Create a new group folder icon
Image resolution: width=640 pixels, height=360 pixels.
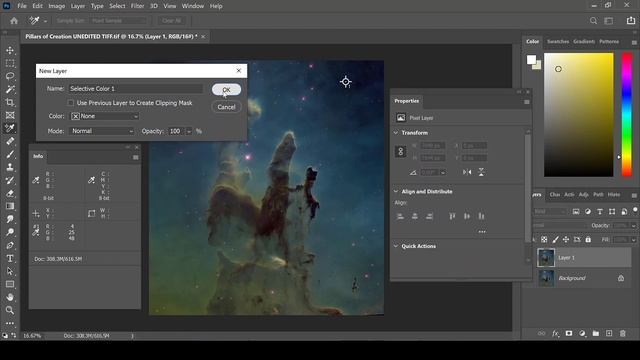click(596, 333)
